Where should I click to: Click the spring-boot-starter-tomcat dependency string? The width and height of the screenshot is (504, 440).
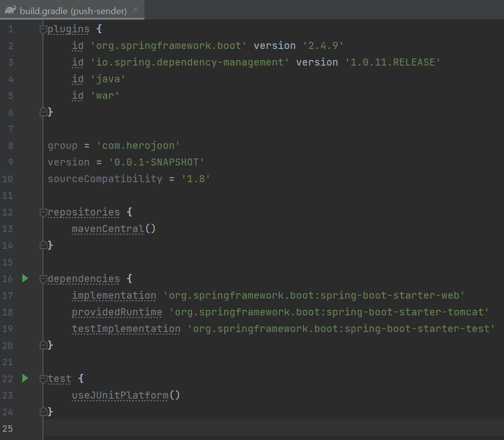click(329, 312)
